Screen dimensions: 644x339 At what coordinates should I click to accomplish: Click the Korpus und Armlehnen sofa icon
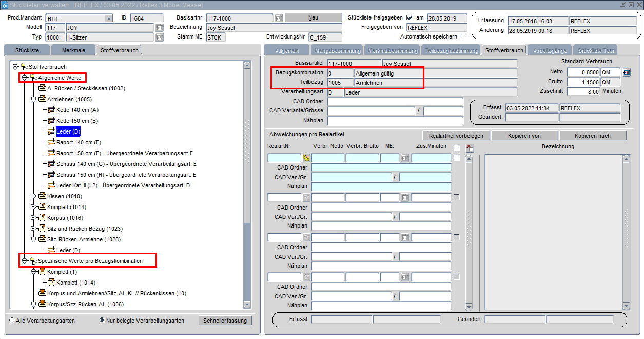(42, 293)
